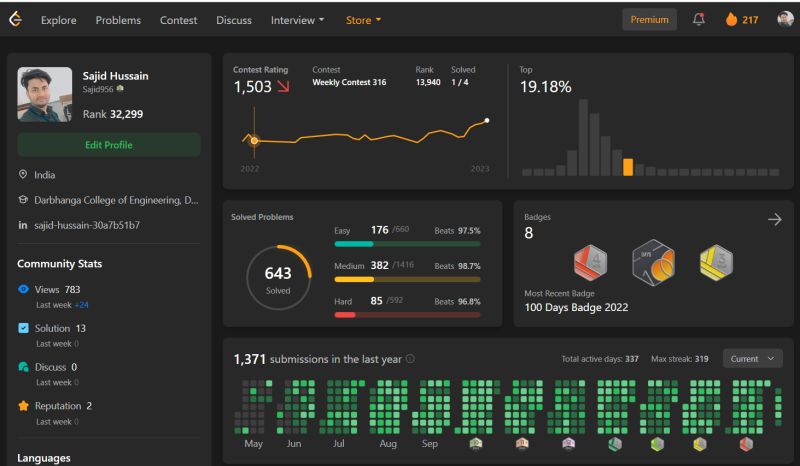Expand the Interview dropdown menu
800x466 pixels.
(297, 20)
